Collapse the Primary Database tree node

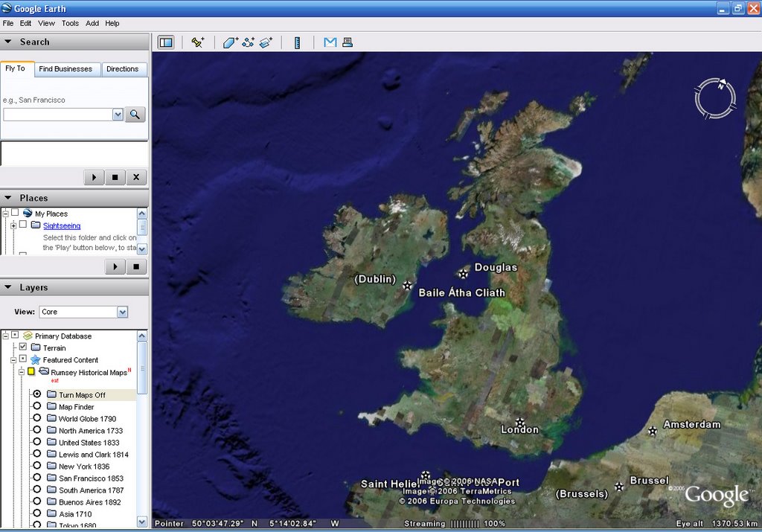[x=6, y=336]
